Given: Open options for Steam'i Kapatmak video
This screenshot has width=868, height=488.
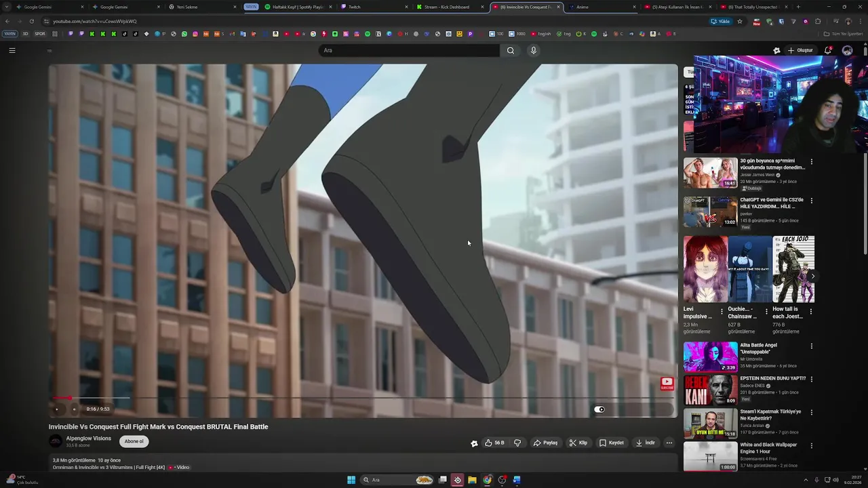Looking at the screenshot, I should tap(811, 412).
